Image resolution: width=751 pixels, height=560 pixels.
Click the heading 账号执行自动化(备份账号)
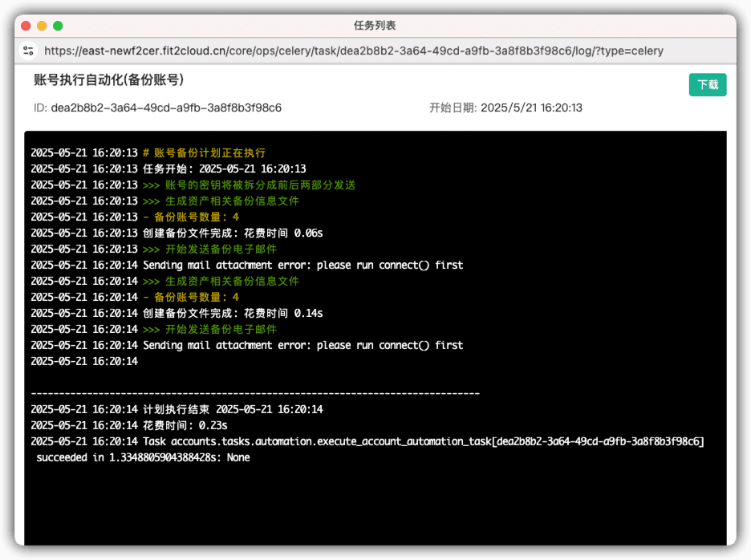109,79
